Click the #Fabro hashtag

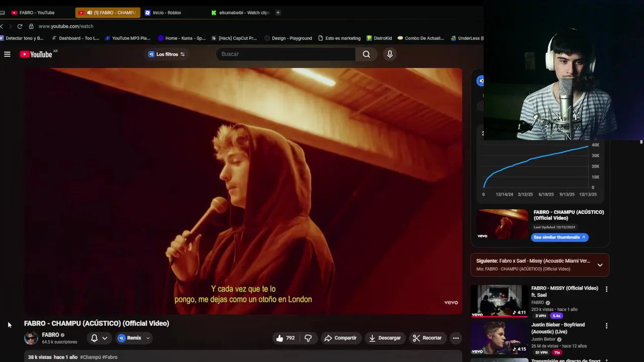pos(110,357)
